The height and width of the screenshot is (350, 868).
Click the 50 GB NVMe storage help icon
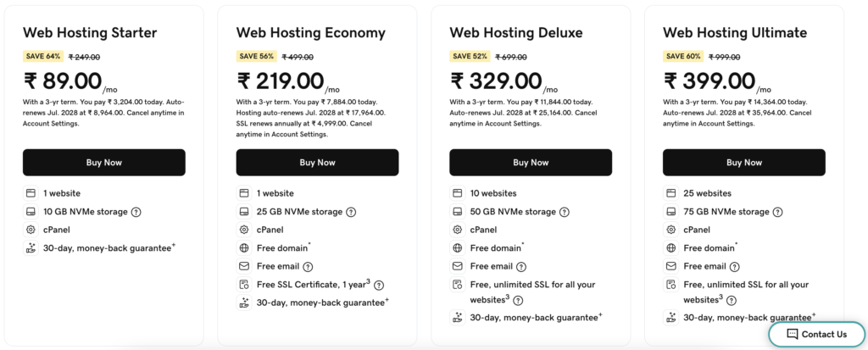click(x=564, y=212)
